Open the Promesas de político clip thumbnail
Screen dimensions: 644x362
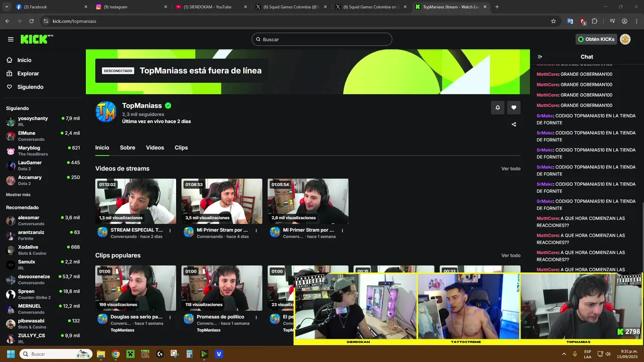click(222, 288)
